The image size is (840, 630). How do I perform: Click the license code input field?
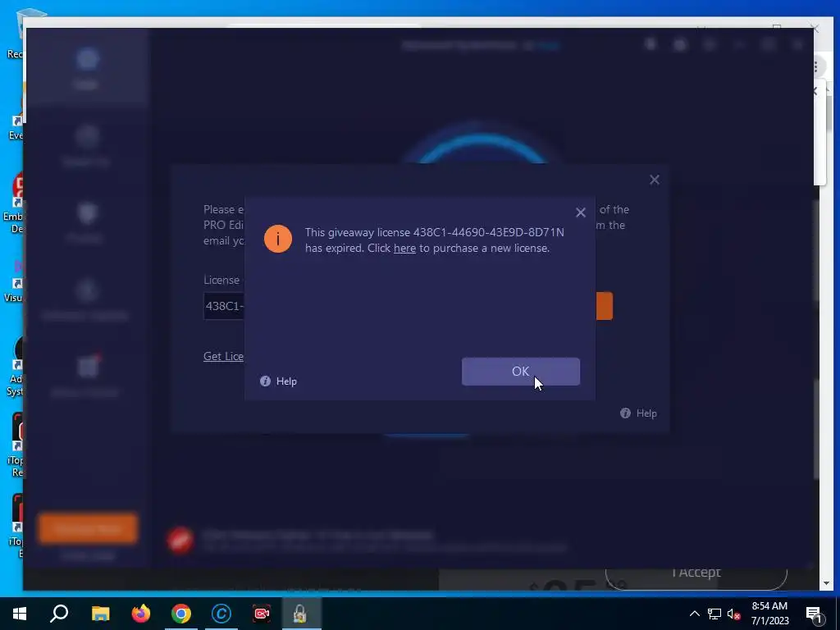point(224,306)
